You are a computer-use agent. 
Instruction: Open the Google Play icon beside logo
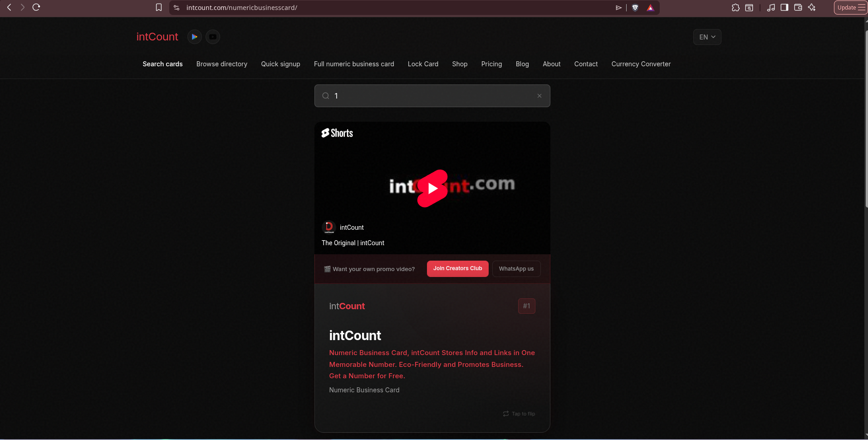[195, 37]
